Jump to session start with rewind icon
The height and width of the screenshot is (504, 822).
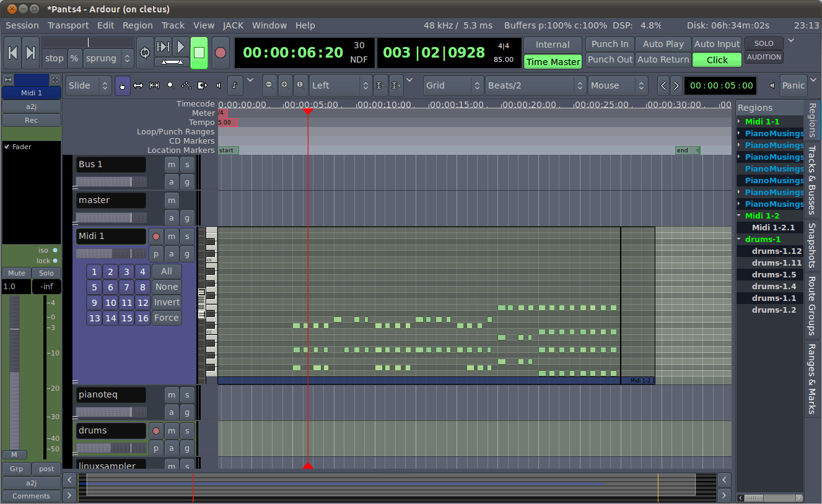[12, 53]
